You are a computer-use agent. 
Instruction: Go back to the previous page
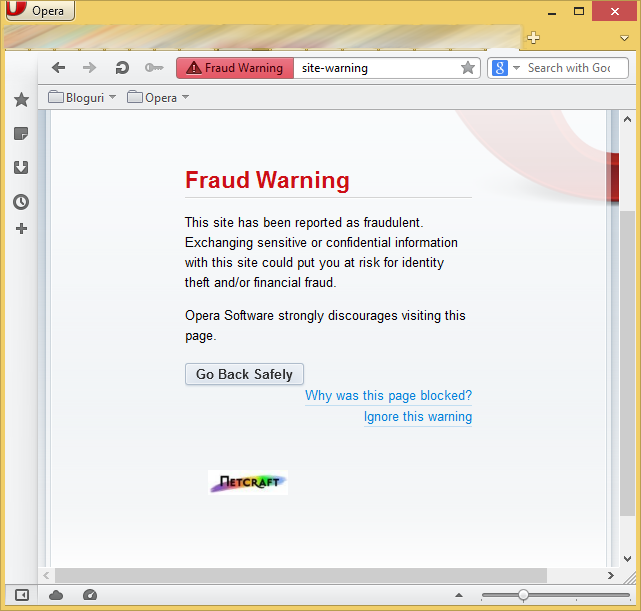(59, 67)
